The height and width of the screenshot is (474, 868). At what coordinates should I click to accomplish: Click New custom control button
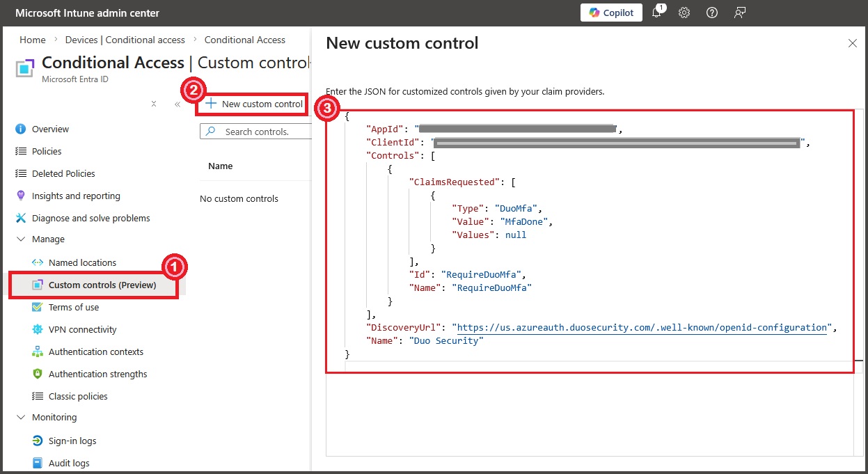[x=255, y=104]
